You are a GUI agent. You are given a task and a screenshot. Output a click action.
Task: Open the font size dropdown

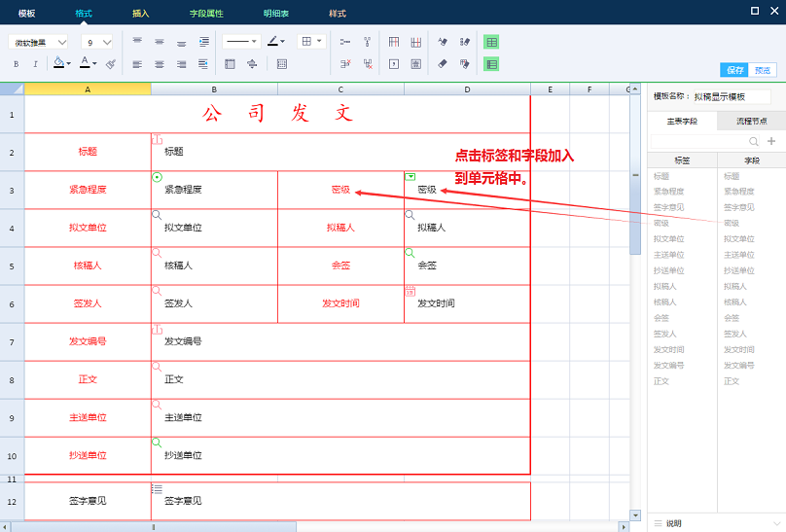[98, 42]
